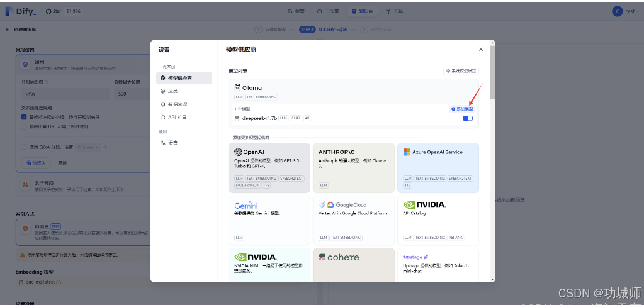
Task: Check the remove all URL checkbox
Action: click(24, 126)
